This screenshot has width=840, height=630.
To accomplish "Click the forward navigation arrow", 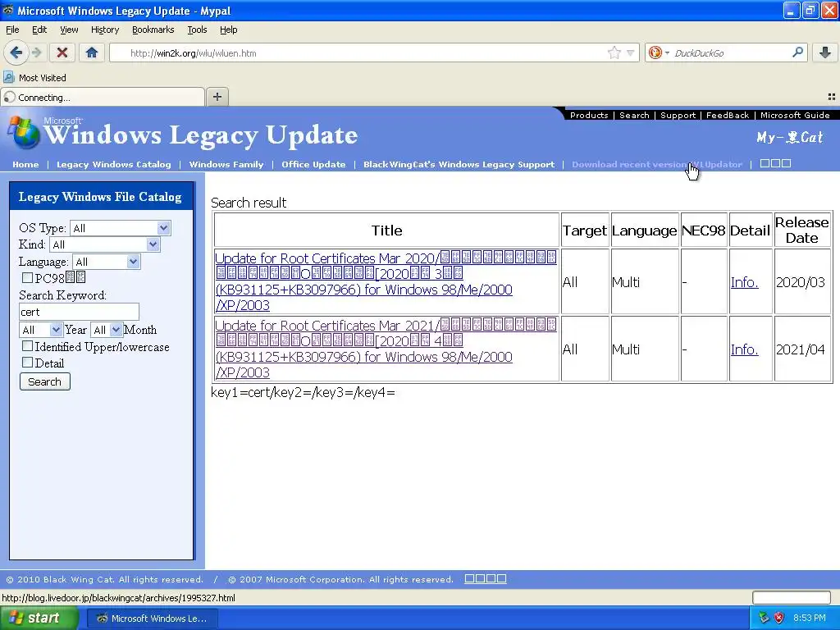I will click(x=36, y=52).
